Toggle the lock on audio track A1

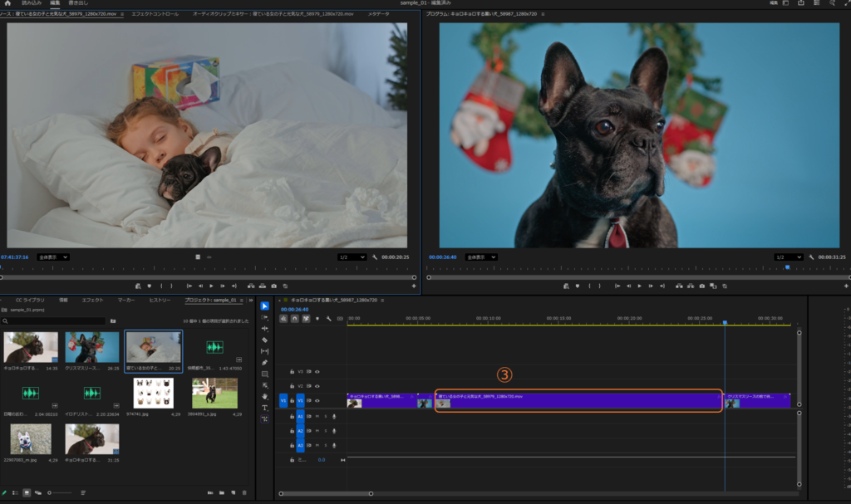pos(292,416)
